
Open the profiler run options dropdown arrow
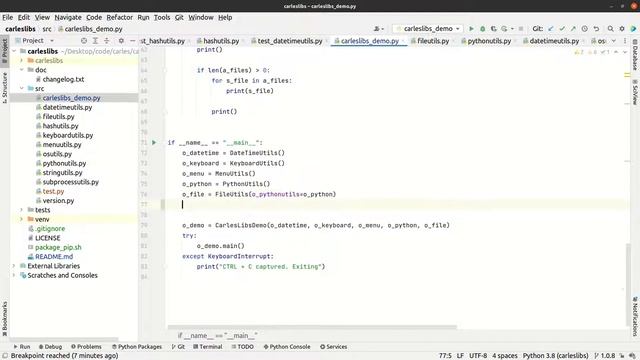click(512, 29)
